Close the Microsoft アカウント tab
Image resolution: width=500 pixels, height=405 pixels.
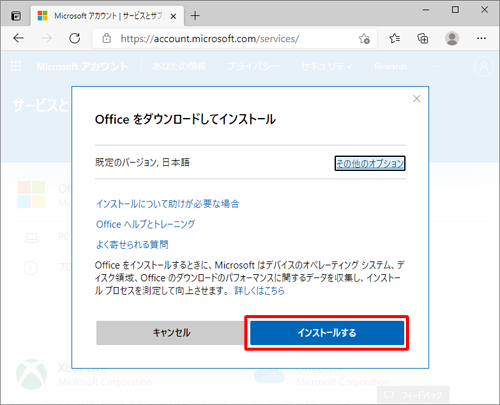(x=173, y=16)
